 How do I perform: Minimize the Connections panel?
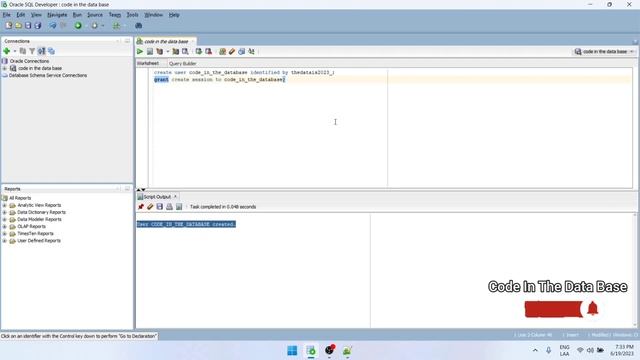click(127, 41)
